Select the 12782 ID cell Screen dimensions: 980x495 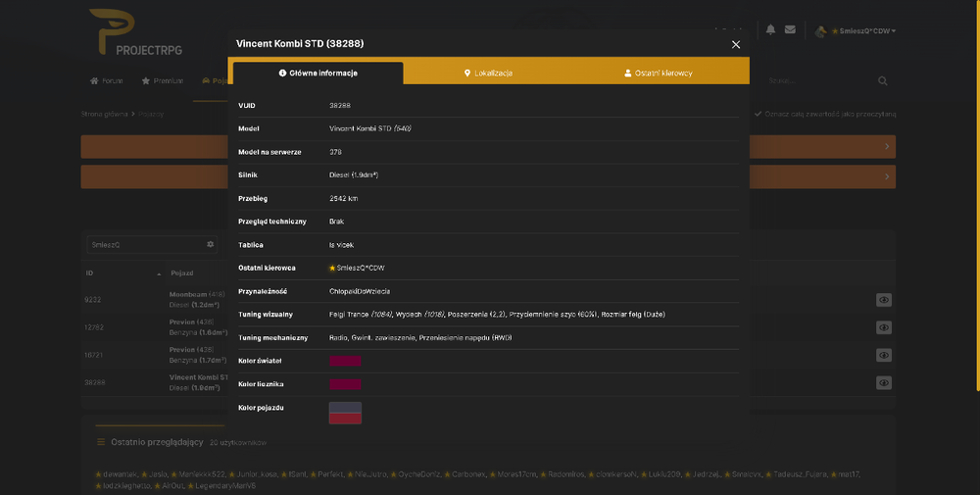(94, 327)
